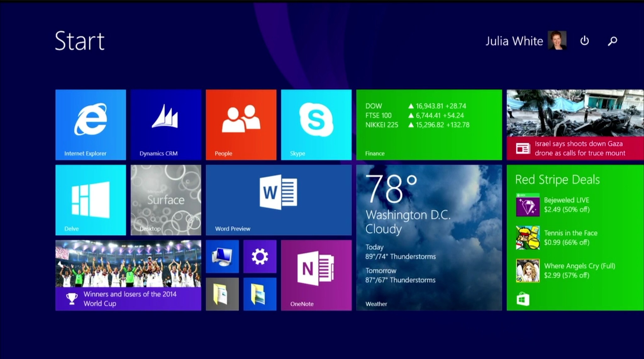Click the trophy icon on the World Cup tile

72,299
